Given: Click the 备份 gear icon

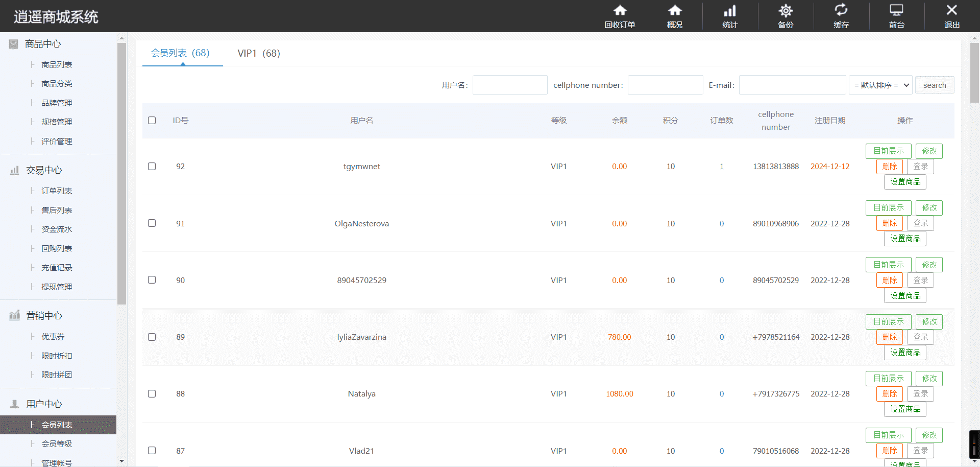Looking at the screenshot, I should [x=786, y=10].
